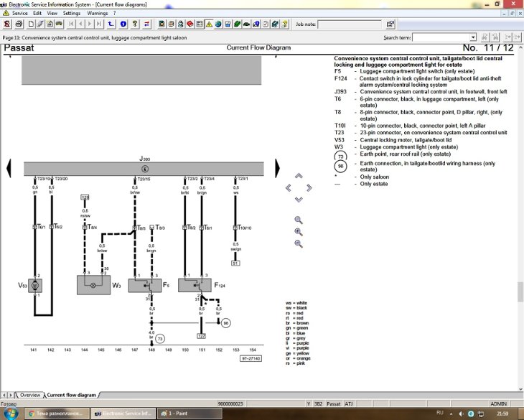
Task: Click the globe icon in toolbar
Action: coord(218,24)
